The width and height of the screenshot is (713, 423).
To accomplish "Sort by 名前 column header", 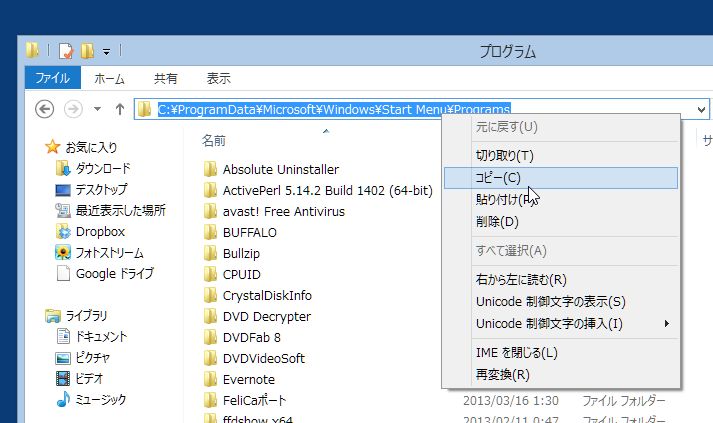I will (214, 141).
